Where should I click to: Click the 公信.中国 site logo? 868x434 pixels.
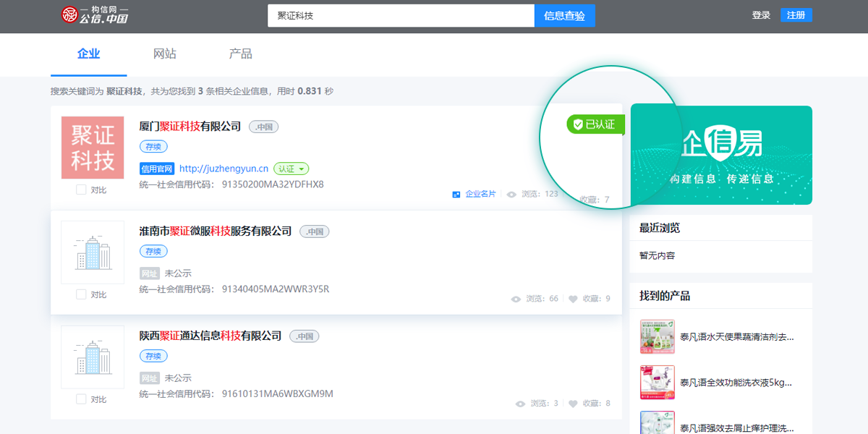pos(95,14)
